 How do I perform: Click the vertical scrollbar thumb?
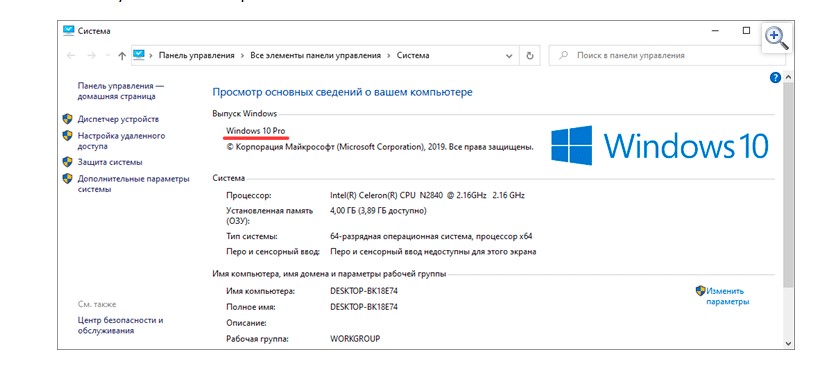pyautogui.click(x=788, y=184)
